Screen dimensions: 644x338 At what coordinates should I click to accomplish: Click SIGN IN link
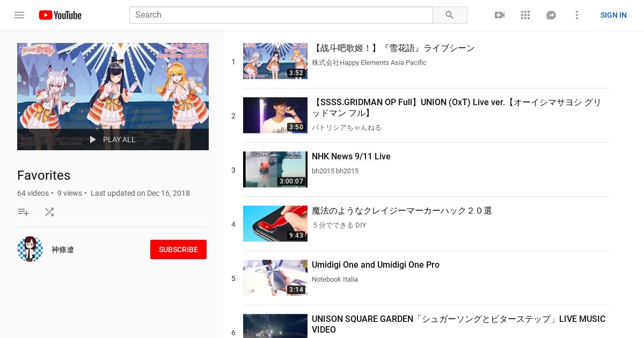pos(613,15)
